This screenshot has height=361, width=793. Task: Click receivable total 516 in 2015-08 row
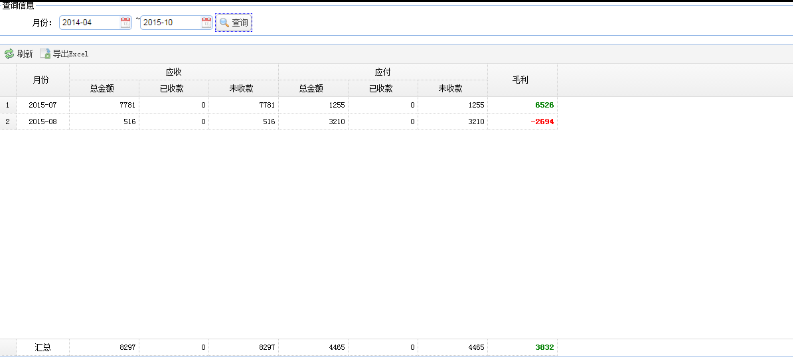click(x=129, y=121)
